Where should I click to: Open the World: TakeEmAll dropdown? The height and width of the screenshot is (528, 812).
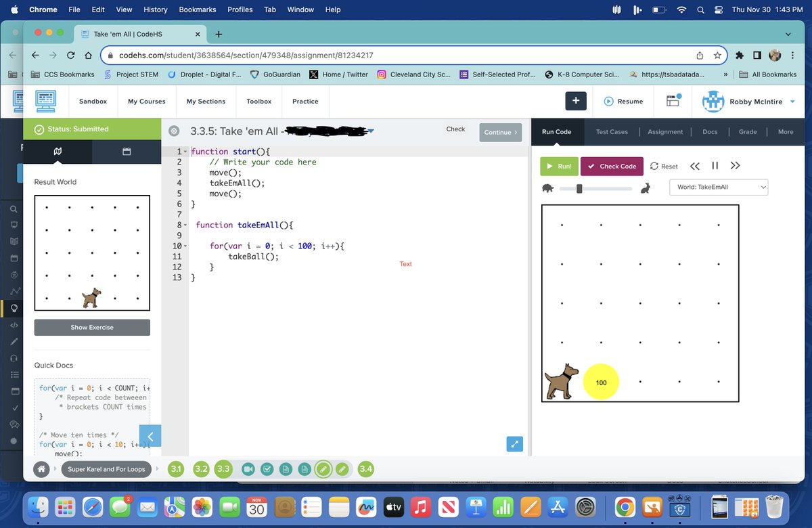tap(719, 187)
